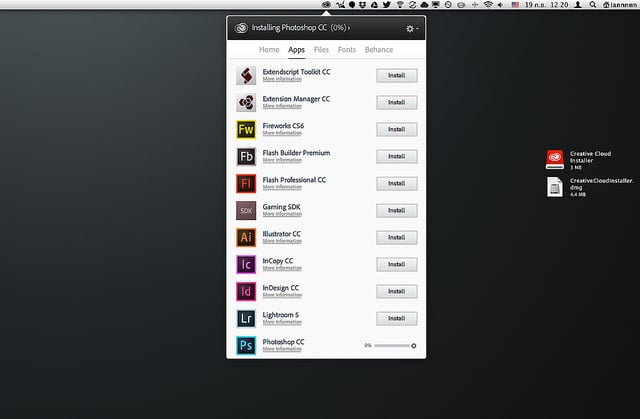This screenshot has height=419, width=640.
Task: Switch to the Home tab
Action: click(x=269, y=49)
